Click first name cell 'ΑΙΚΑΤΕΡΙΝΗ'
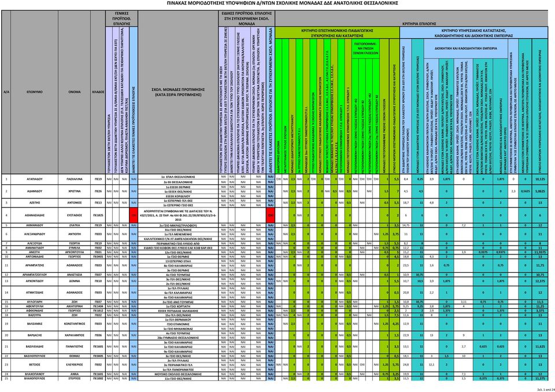The height and width of the screenshot is (392, 555). pyautogui.click(x=75, y=306)
